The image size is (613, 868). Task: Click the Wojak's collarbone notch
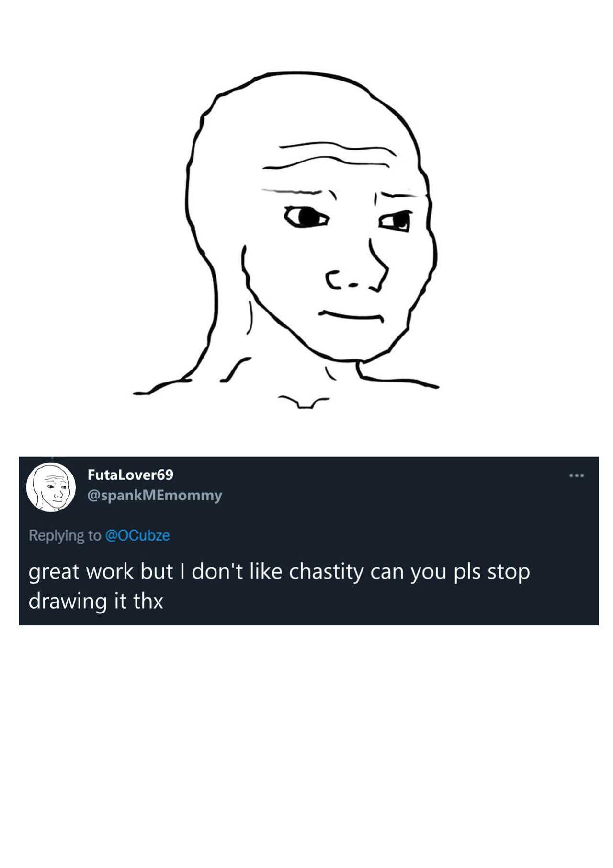[x=304, y=402]
